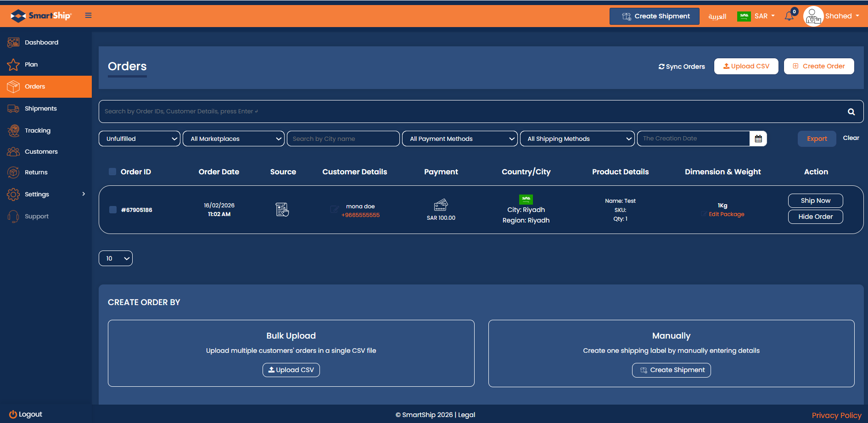Open the creation date calendar icon
The image size is (868, 423).
coord(758,139)
